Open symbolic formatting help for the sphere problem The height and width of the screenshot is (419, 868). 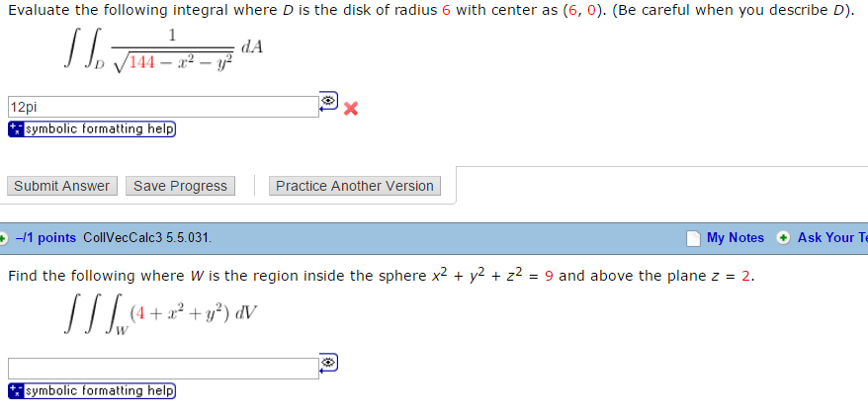[99, 391]
